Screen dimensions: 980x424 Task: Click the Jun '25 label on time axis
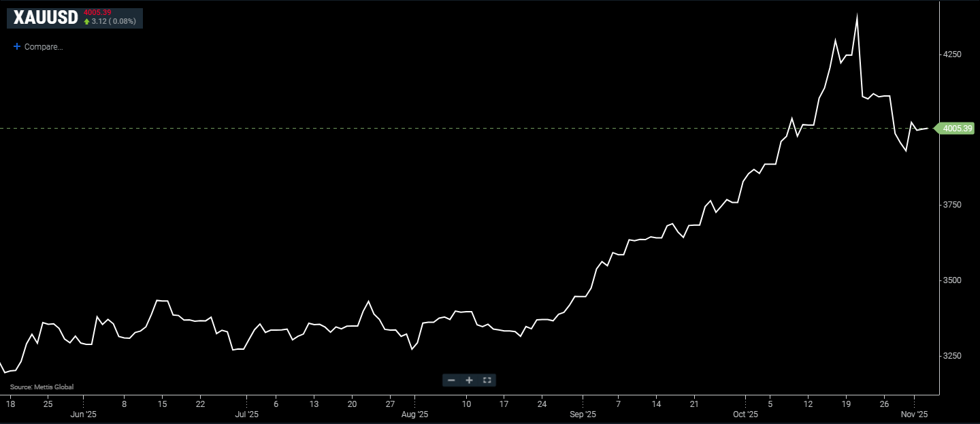(x=83, y=414)
